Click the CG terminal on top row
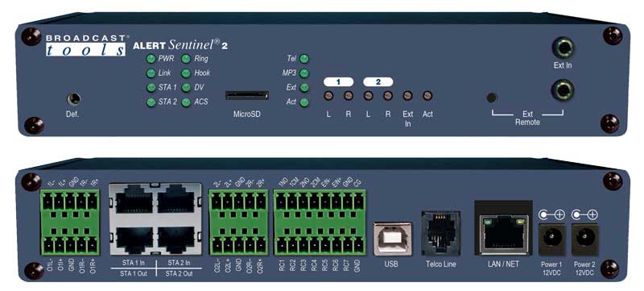Viewport: 644px width, 291px height. click(x=359, y=201)
